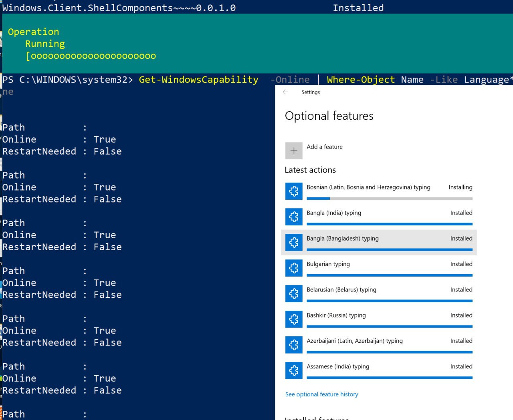The height and width of the screenshot is (420, 513).
Task: Click the Bangla (Bangladesh) typing puzzle icon
Action: click(x=294, y=242)
